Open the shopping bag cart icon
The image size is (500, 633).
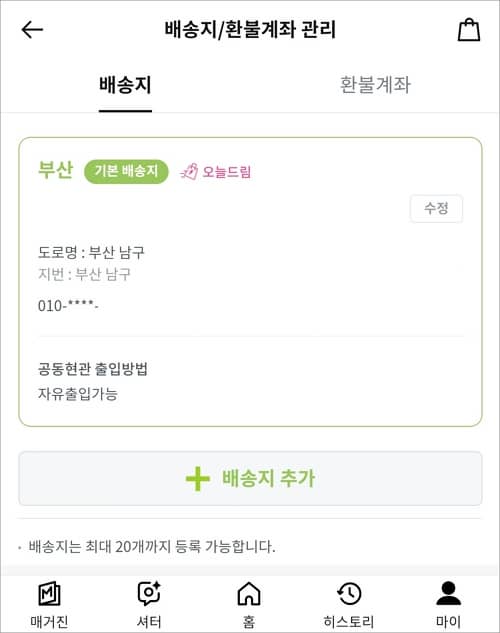[x=469, y=29]
